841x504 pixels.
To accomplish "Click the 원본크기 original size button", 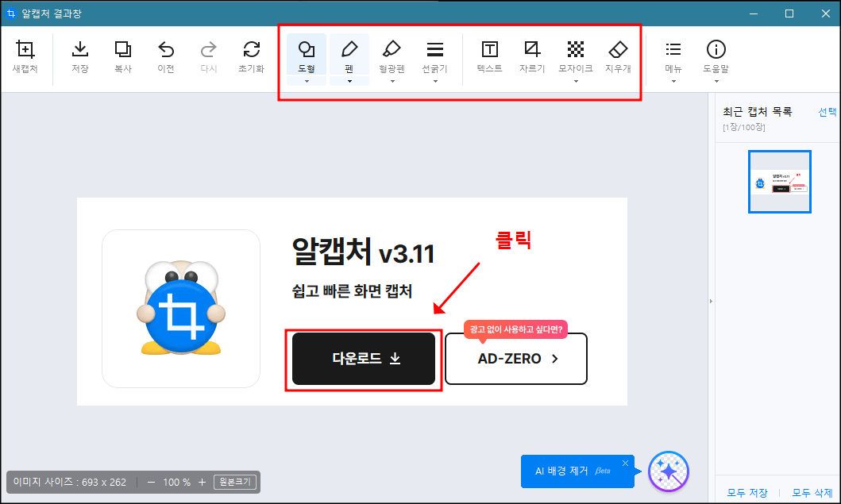I will [x=235, y=482].
